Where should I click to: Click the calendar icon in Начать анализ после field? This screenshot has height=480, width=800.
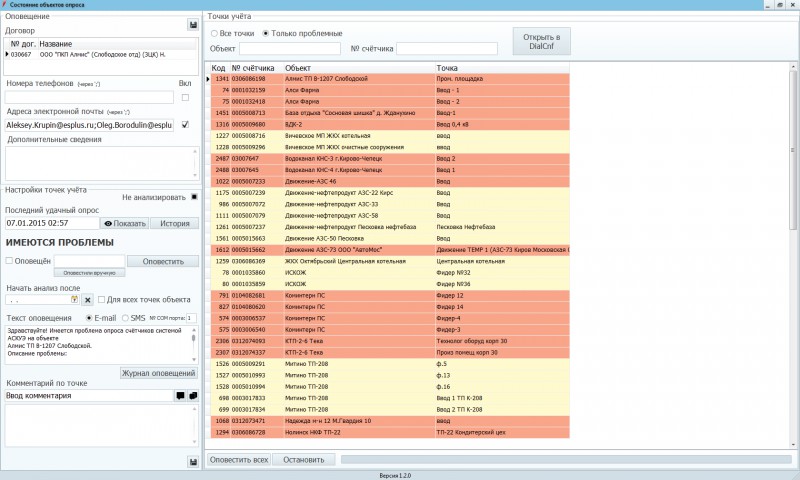point(74,299)
